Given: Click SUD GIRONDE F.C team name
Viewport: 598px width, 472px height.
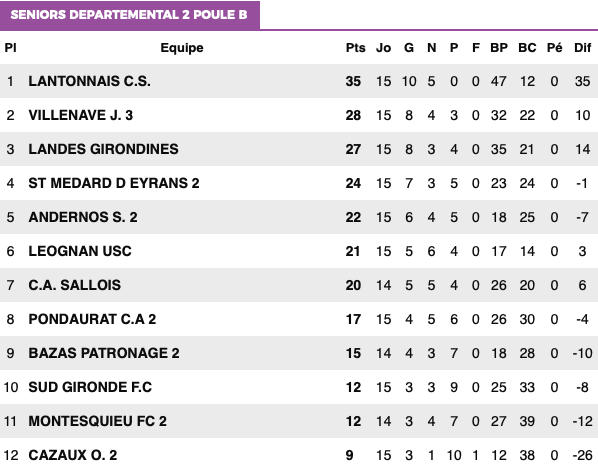Looking at the screenshot, I should pyautogui.click(x=90, y=387).
